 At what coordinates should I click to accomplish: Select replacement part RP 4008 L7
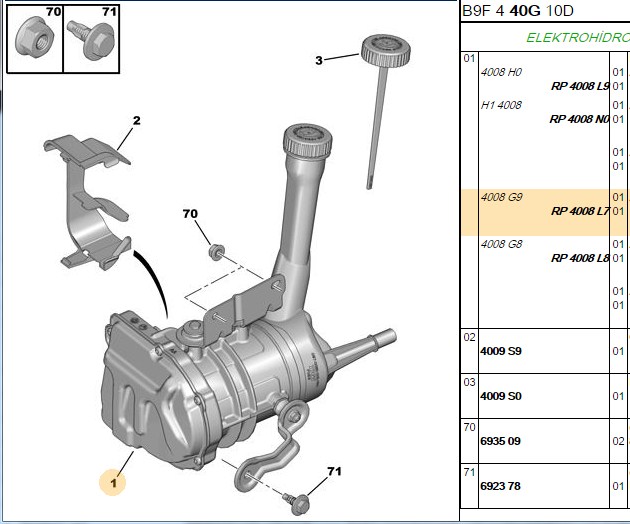tap(580, 211)
